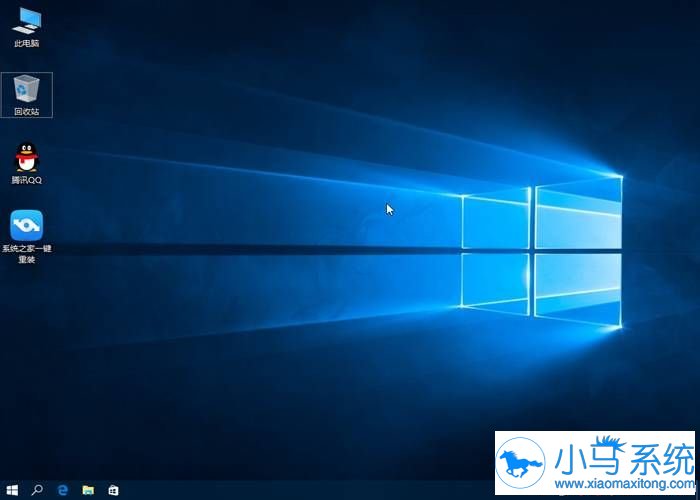Launch Microsoft Edge from taskbar
The height and width of the screenshot is (500, 700).
point(62,490)
